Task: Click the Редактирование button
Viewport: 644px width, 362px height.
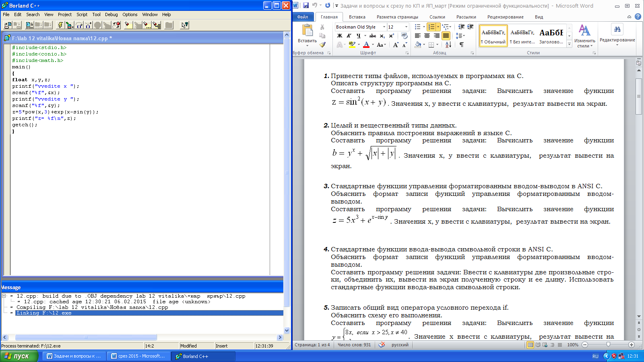Action: click(617, 35)
